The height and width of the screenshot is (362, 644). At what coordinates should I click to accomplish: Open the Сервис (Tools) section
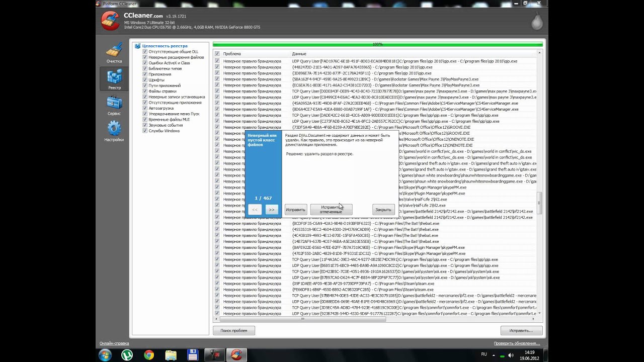tap(114, 106)
